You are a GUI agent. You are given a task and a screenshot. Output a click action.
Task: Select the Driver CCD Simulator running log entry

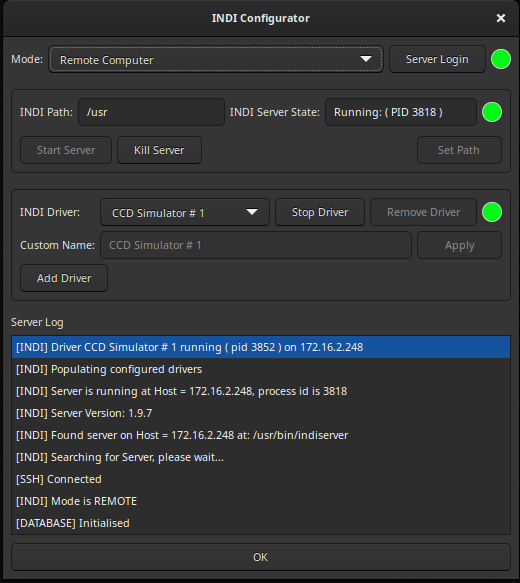tap(261, 347)
